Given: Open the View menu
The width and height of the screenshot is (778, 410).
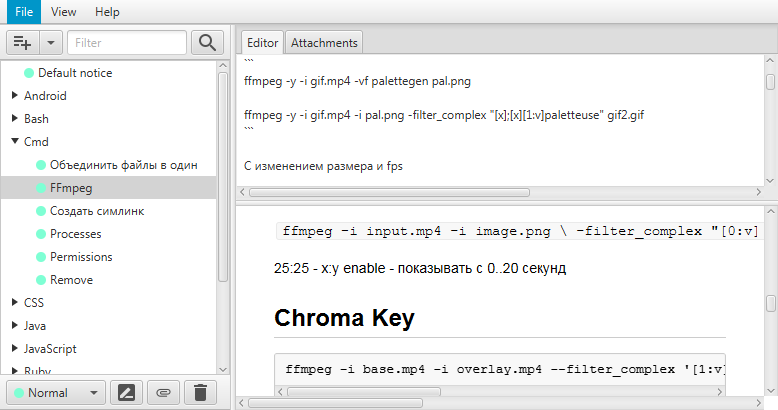Looking at the screenshot, I should 64,12.
